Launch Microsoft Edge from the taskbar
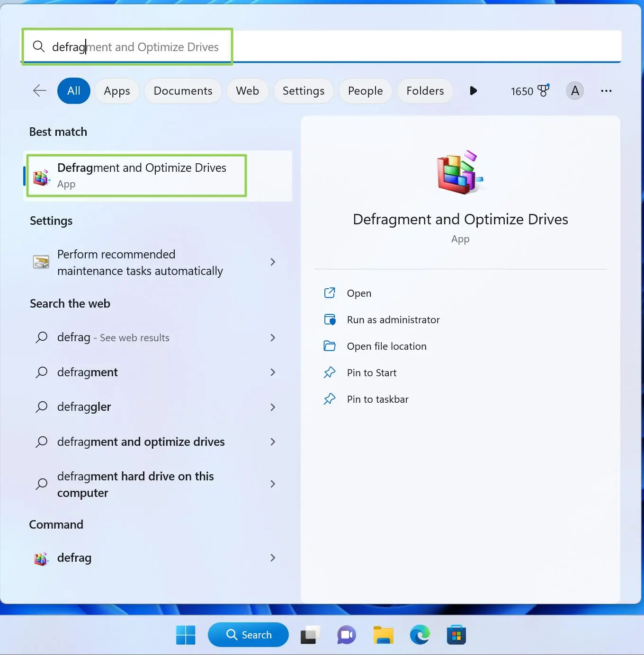This screenshot has height=655, width=644. pyautogui.click(x=420, y=635)
